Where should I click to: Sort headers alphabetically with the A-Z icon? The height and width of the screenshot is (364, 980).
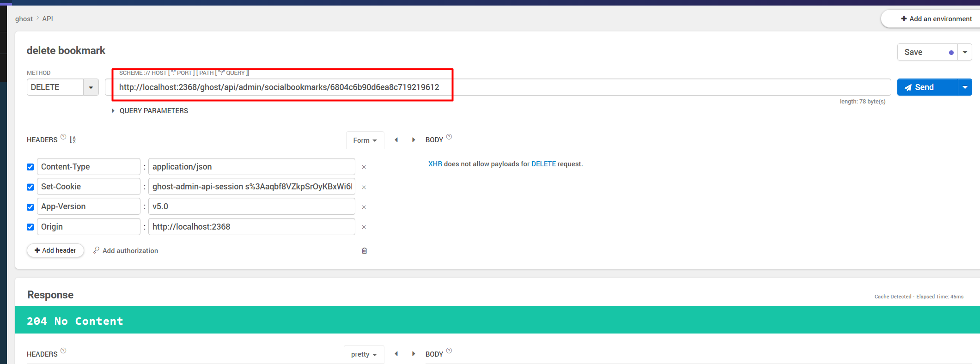[x=73, y=140]
